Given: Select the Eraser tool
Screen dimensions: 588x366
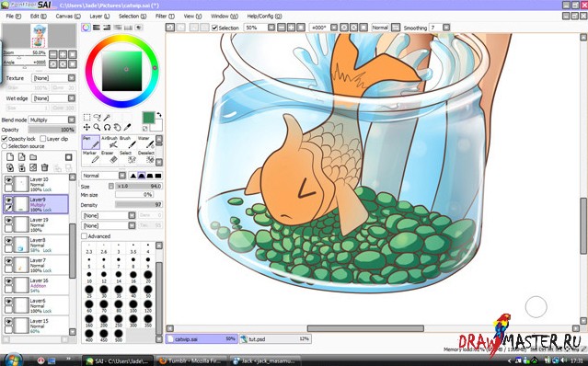Looking at the screenshot, I should pyautogui.click(x=110, y=157).
